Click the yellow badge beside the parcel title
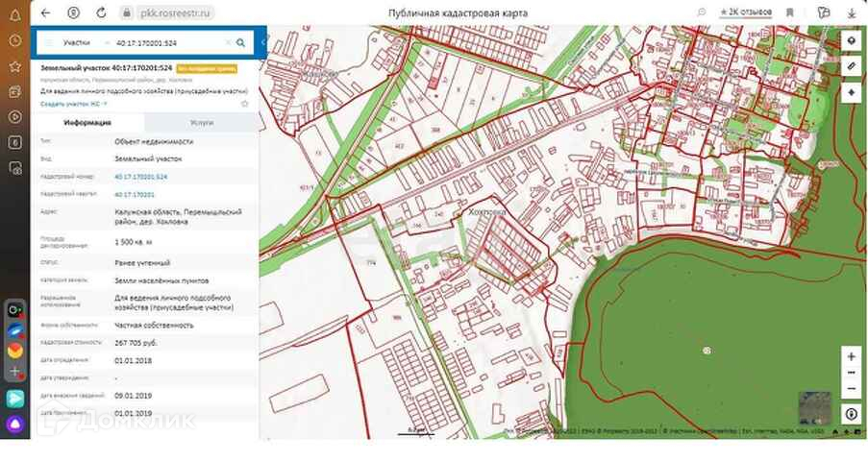Image resolution: width=868 pixels, height=461 pixels. coord(207,68)
